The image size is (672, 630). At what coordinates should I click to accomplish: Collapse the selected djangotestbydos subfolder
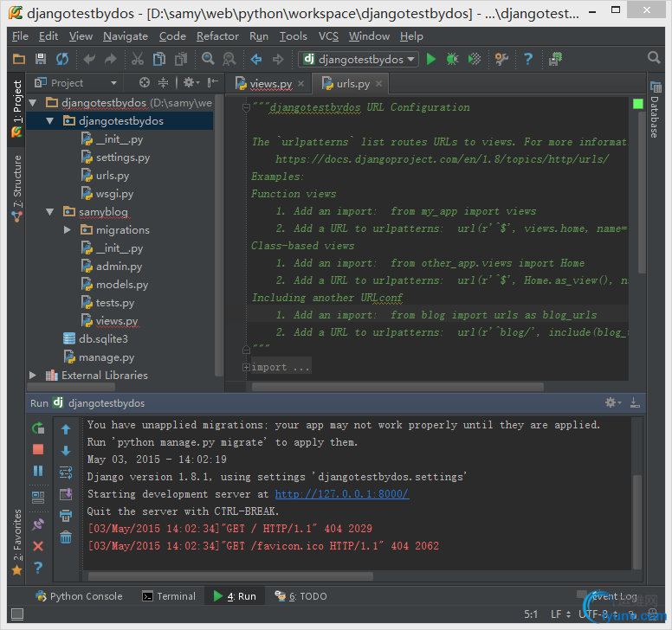[49, 121]
